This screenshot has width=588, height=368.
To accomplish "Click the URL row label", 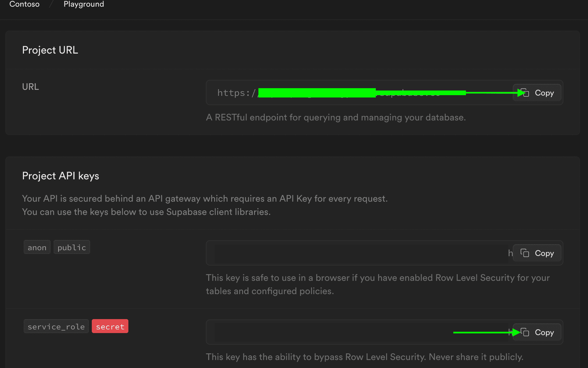I will pos(31,87).
